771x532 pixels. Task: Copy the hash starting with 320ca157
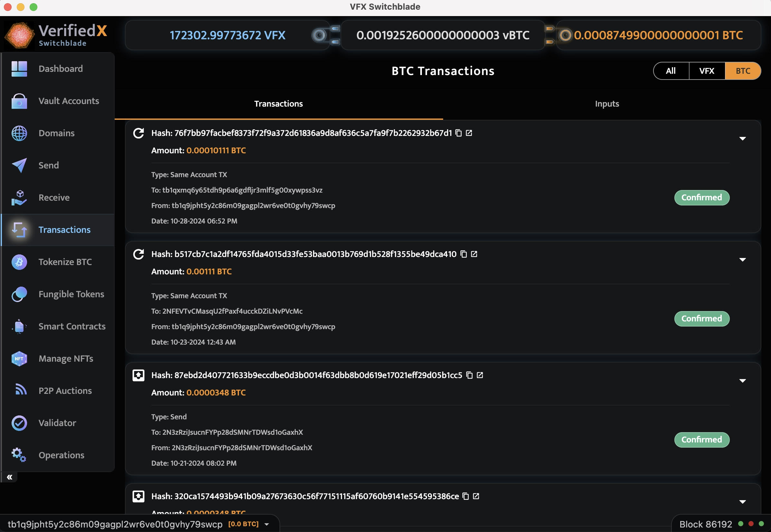pyautogui.click(x=466, y=496)
